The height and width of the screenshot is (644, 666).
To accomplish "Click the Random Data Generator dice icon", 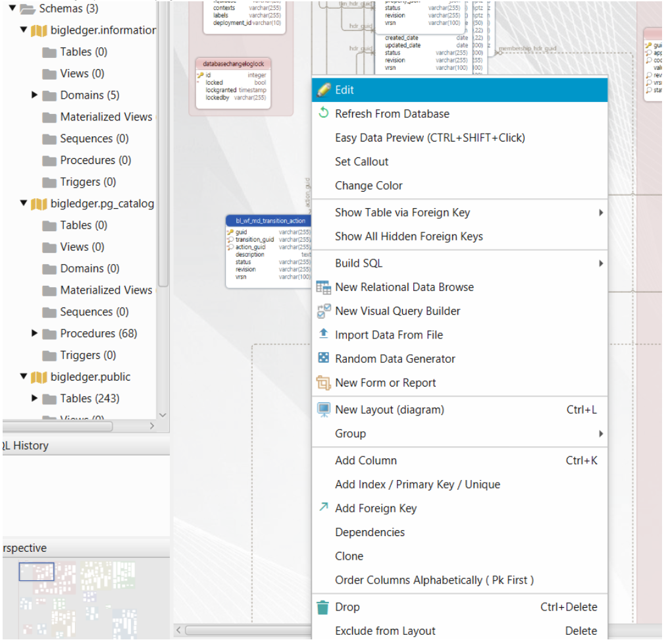I will pos(323,359).
